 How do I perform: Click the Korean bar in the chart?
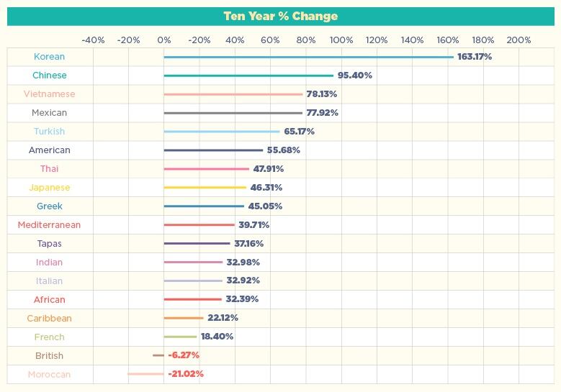(309, 57)
